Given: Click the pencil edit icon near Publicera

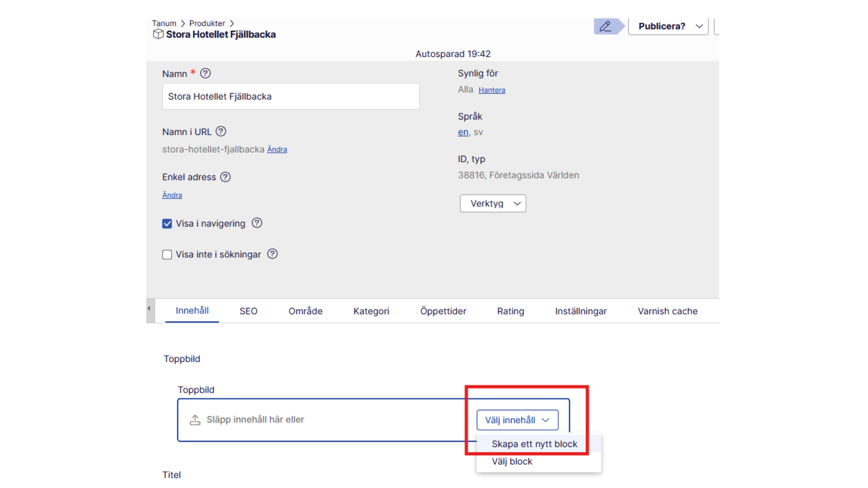Looking at the screenshot, I should point(605,27).
